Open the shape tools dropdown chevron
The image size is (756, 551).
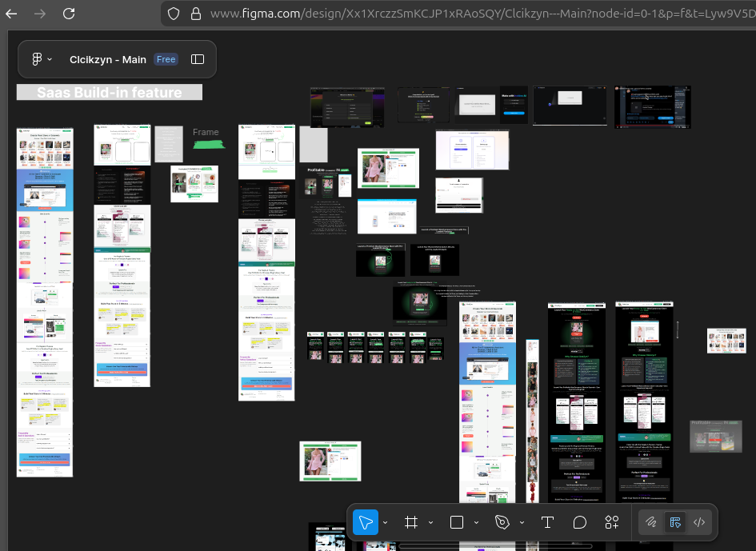(476, 522)
